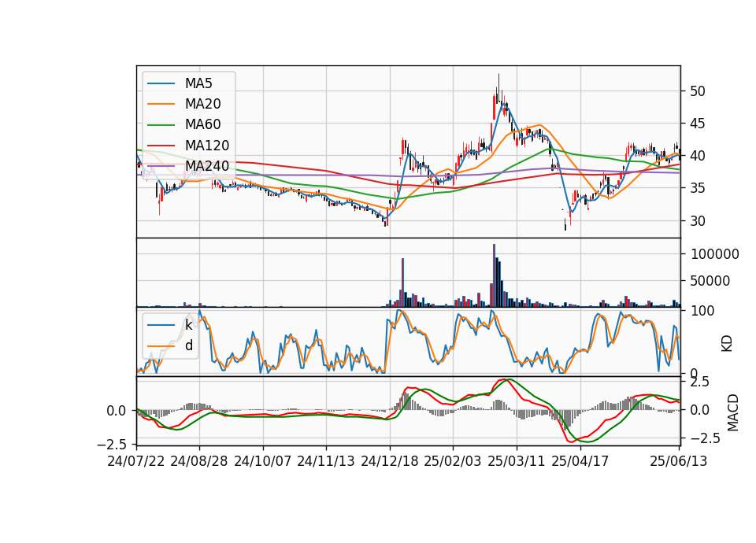
Task: Click the 25/04/17 date label
Action: click(x=580, y=461)
